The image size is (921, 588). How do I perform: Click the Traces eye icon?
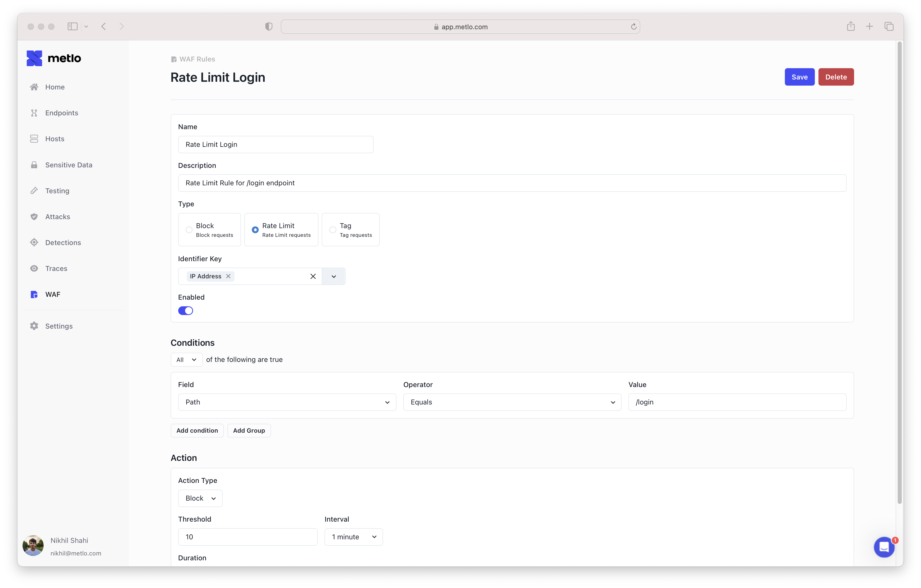(x=34, y=268)
